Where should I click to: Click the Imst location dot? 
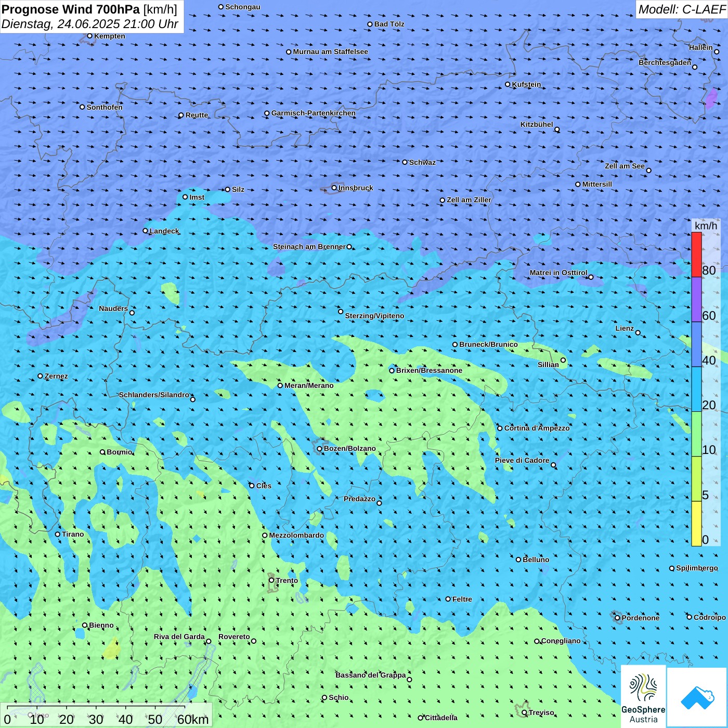pyautogui.click(x=185, y=197)
